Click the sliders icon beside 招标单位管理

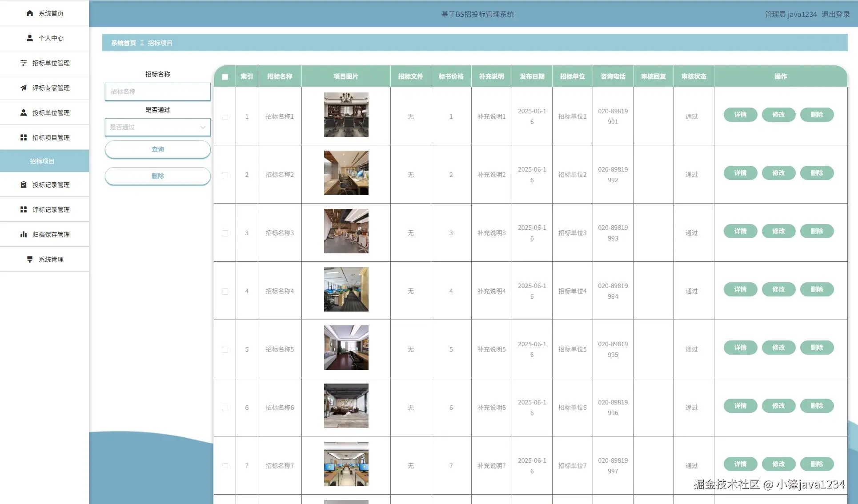24,63
